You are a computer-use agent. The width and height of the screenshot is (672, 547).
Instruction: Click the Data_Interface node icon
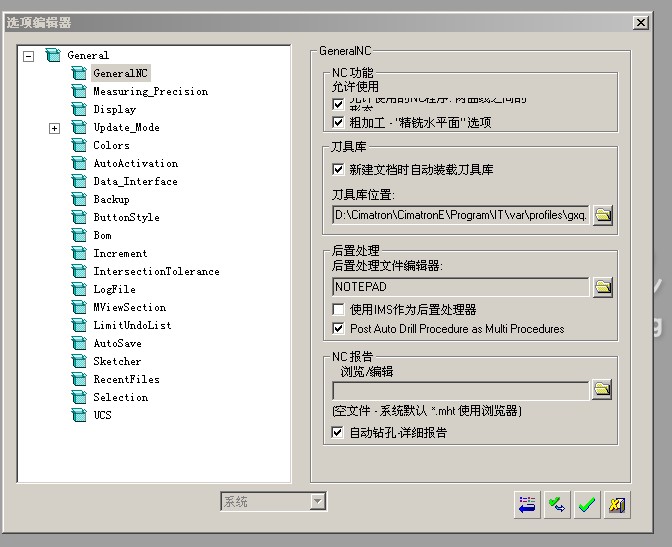[x=79, y=181]
